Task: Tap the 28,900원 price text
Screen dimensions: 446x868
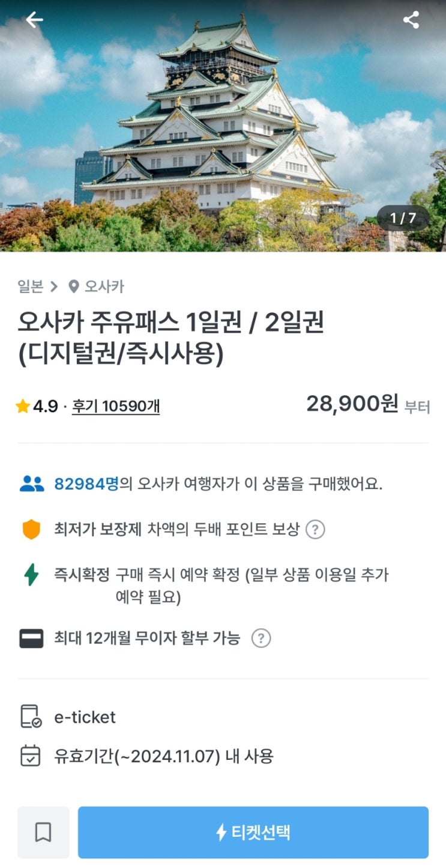Action: pyautogui.click(x=352, y=404)
